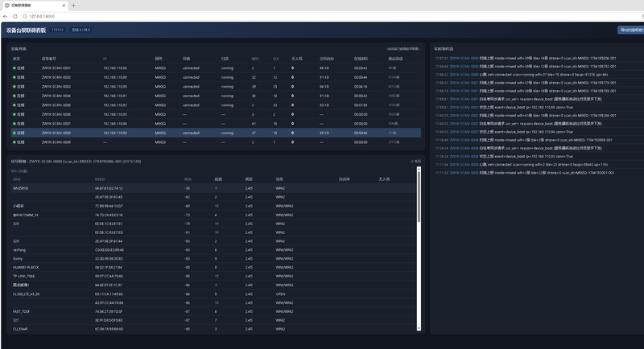
Task: Open ZWYX-SCAN-0008 link in 17:56:46 log entry
Action: [464, 67]
